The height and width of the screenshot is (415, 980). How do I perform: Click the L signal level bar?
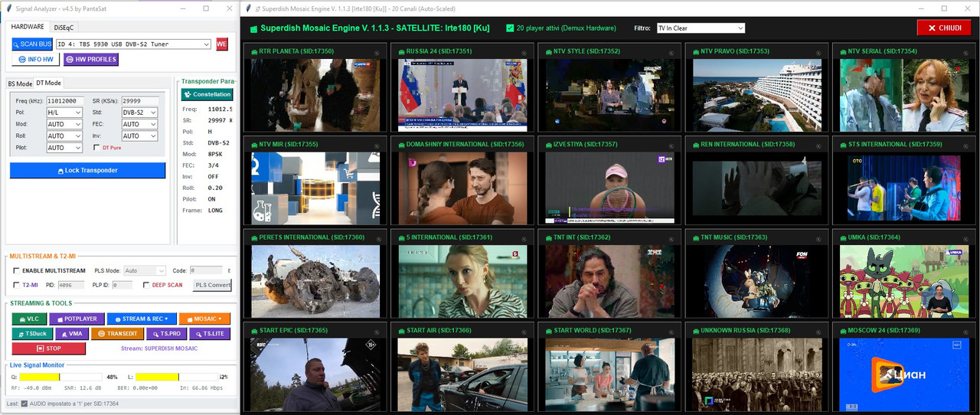click(177, 377)
